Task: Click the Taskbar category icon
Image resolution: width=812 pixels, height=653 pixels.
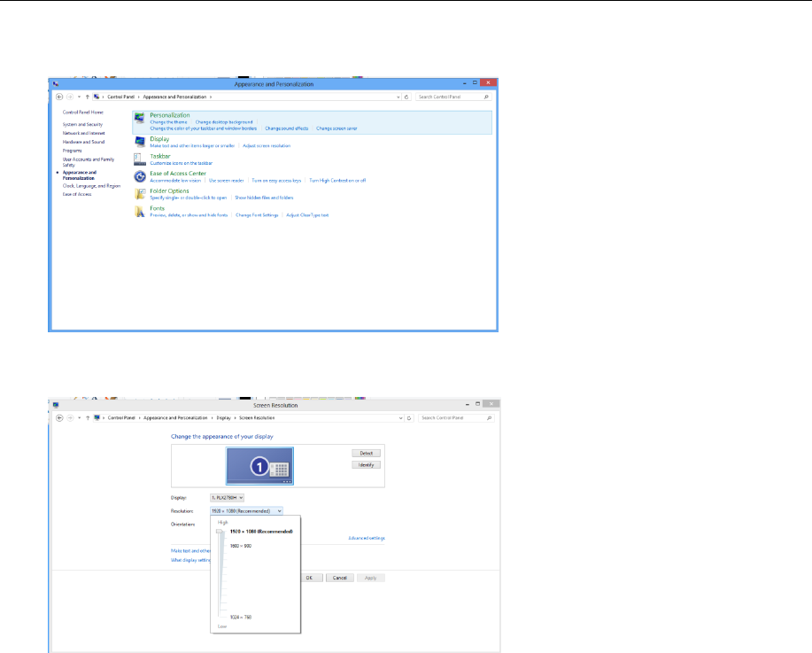Action: (140, 159)
